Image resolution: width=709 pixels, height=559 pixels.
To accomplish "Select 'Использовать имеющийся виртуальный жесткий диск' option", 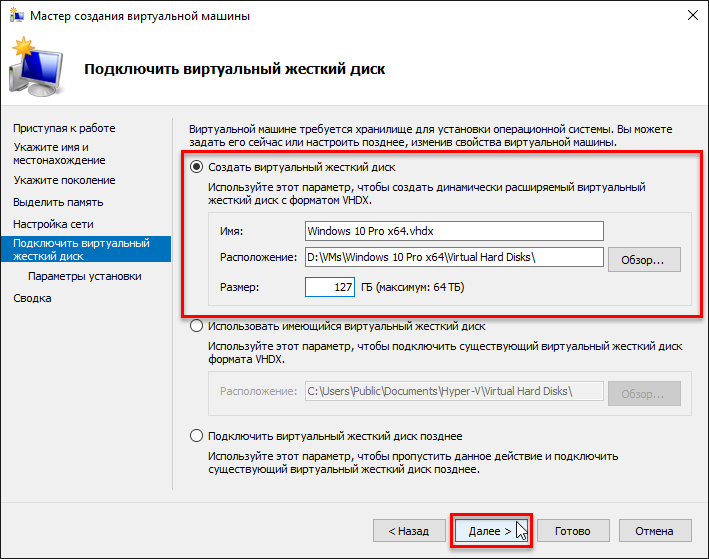I will coord(197,325).
